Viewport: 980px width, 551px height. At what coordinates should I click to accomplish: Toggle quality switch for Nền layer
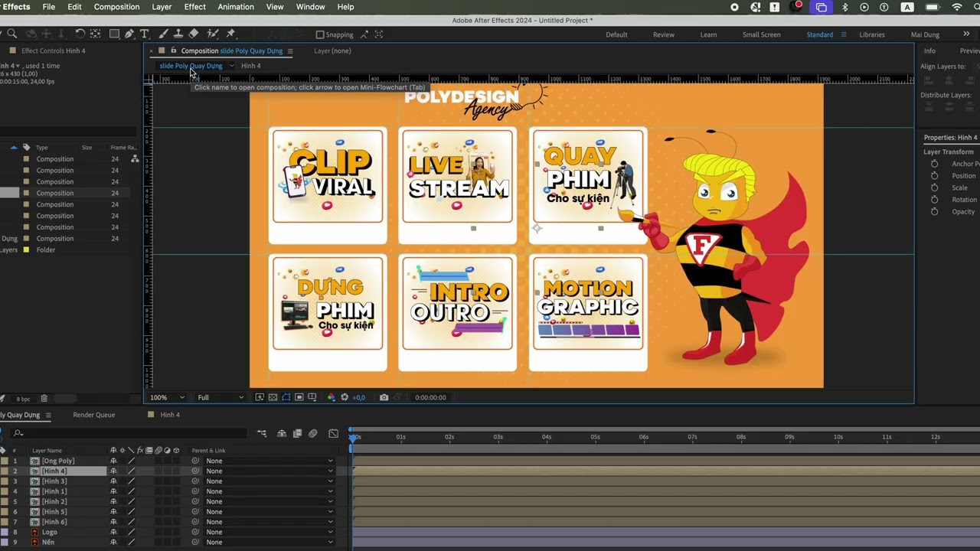(x=131, y=542)
